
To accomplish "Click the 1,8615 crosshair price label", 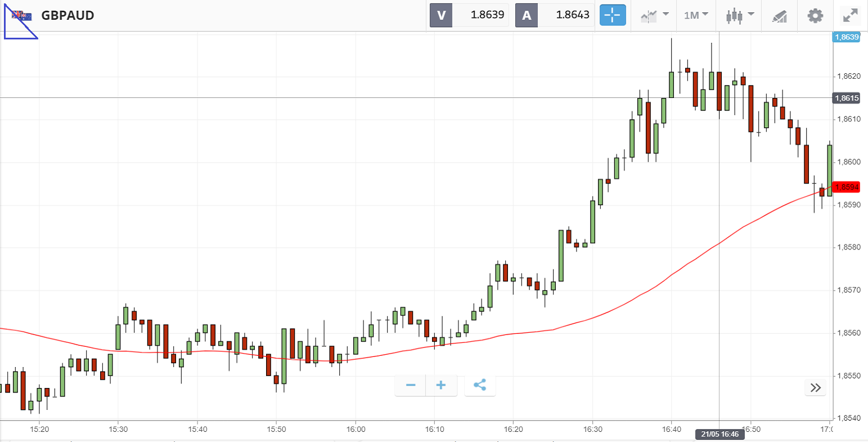I will pyautogui.click(x=847, y=98).
